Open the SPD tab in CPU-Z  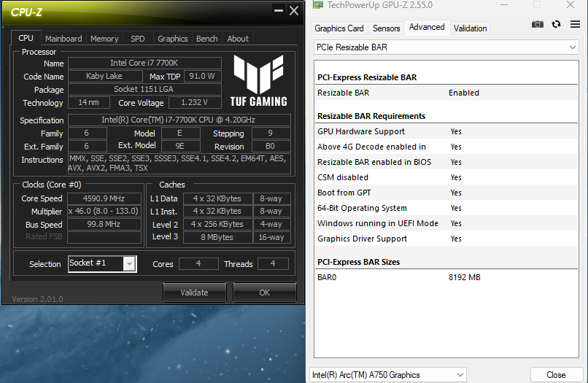pyautogui.click(x=138, y=39)
